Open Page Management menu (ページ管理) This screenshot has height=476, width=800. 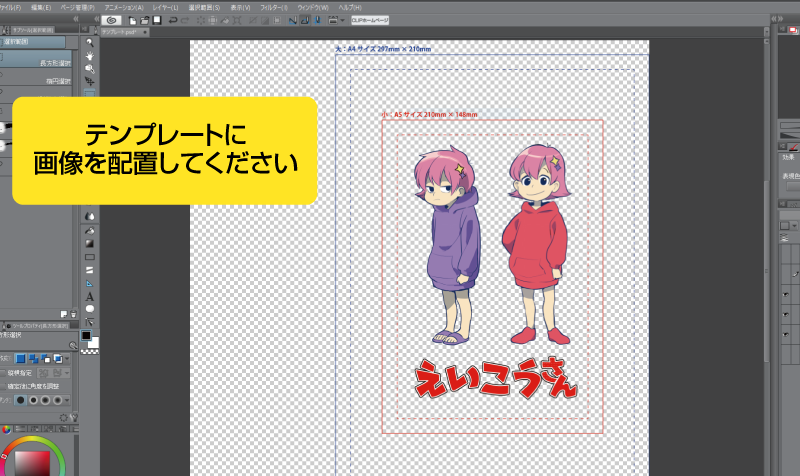pos(78,8)
